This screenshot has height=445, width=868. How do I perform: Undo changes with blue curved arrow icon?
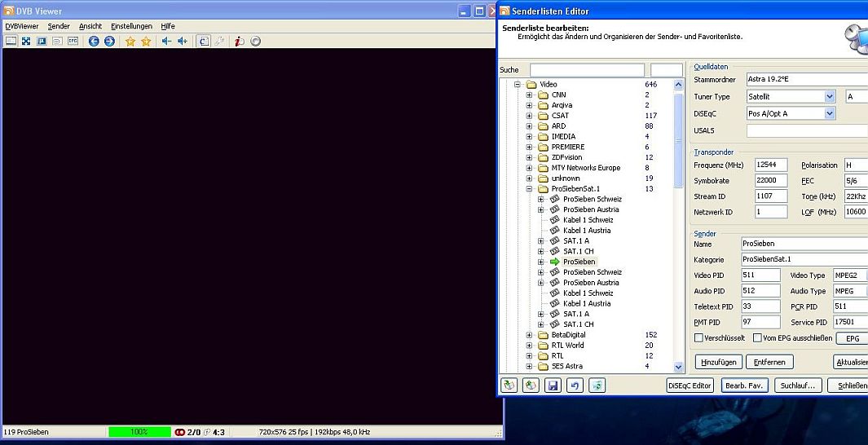pos(575,386)
